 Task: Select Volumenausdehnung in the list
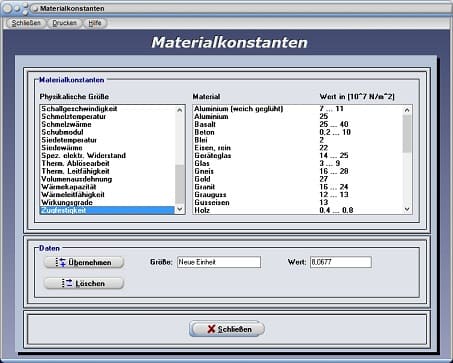click(x=107, y=179)
